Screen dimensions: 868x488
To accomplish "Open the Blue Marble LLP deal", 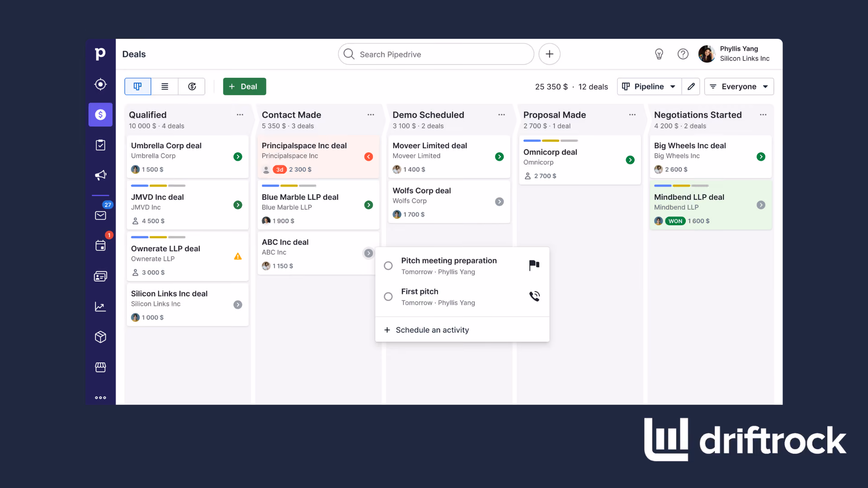I will (318, 206).
